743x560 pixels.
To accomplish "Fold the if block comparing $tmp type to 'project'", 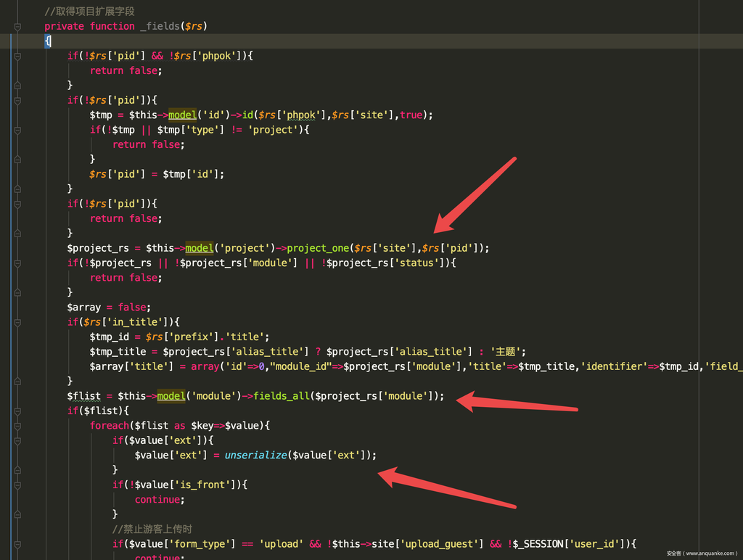I will 17,130.
